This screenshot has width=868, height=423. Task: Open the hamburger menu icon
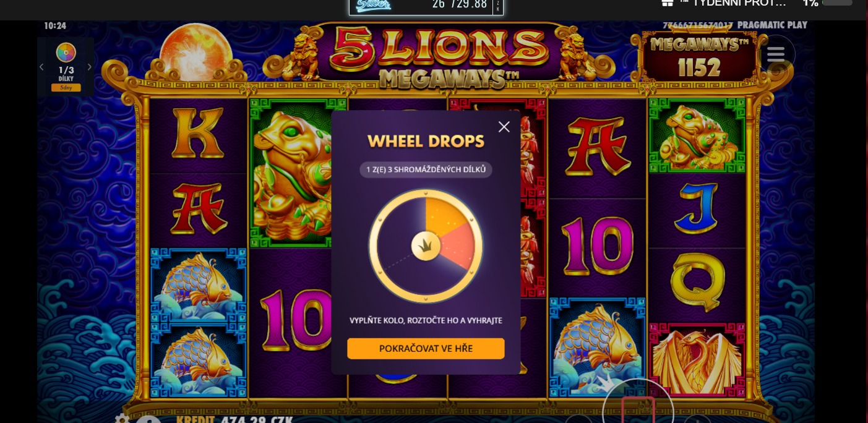[x=775, y=54]
